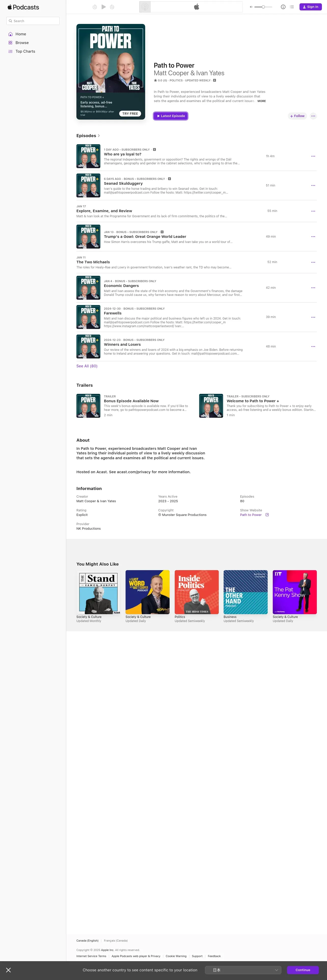
Task: Open options for 'Explore, Examine, and Review'
Action: tap(313, 211)
